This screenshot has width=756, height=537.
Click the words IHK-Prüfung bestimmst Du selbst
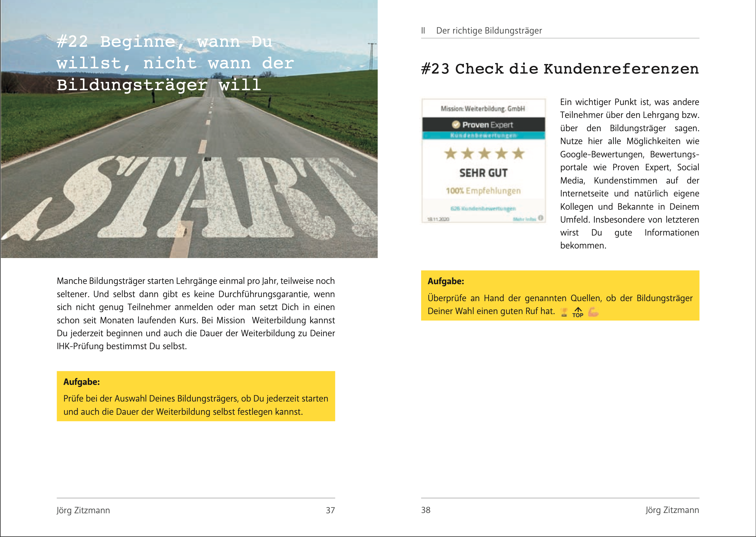pos(122,346)
